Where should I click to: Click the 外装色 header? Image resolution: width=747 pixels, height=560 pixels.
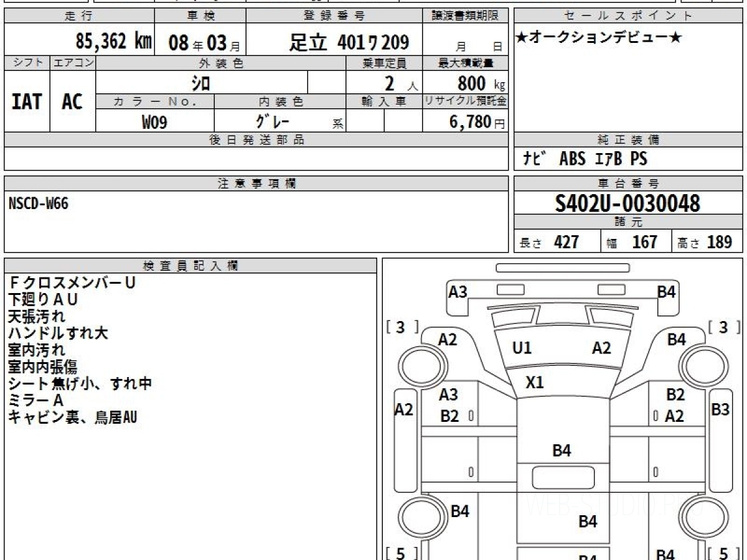tap(221, 63)
